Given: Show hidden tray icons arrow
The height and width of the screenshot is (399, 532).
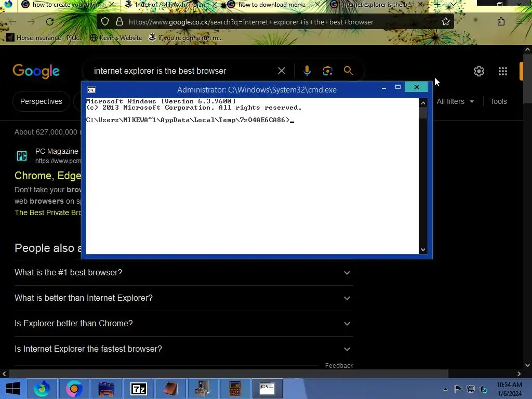Looking at the screenshot, I should 445,389.
